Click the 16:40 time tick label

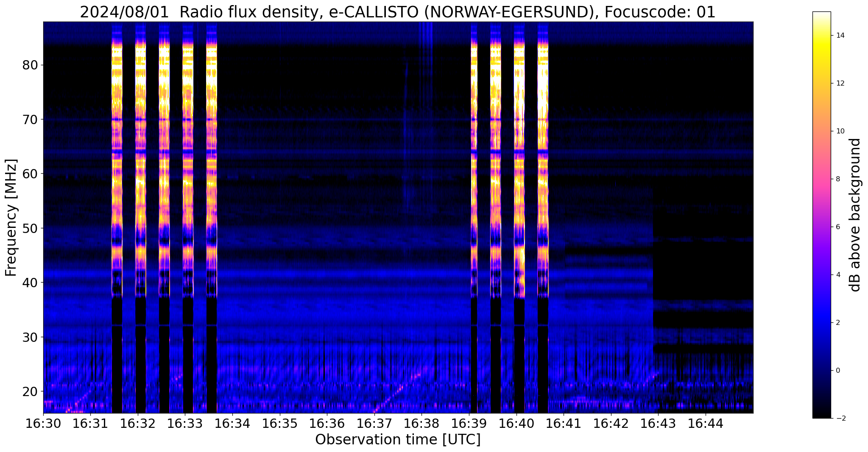516,423
